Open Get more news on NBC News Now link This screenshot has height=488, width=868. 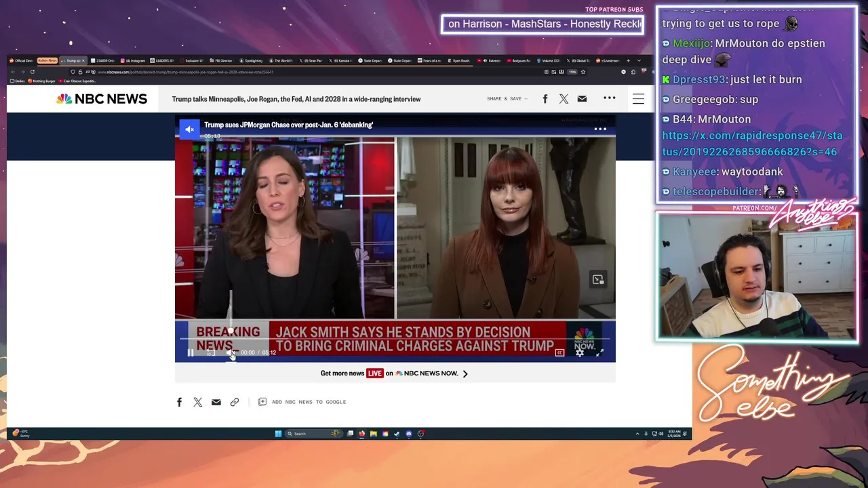[x=394, y=373]
